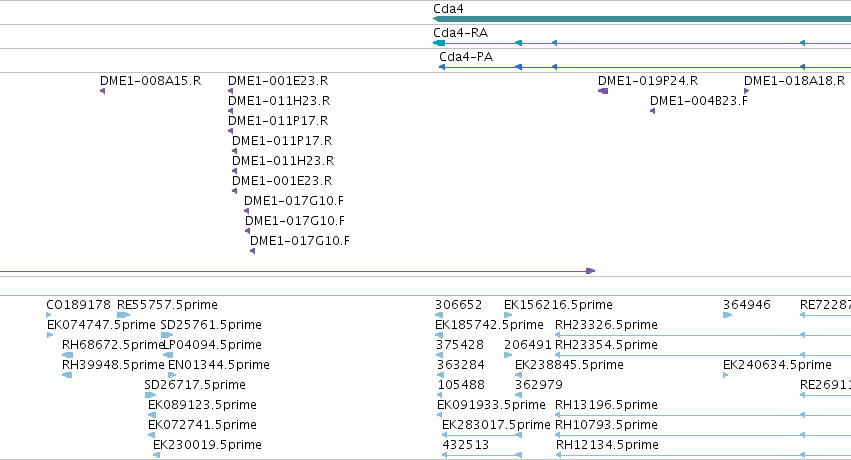Click the 375428 feature label
This screenshot has height=460, width=851.
[460, 345]
